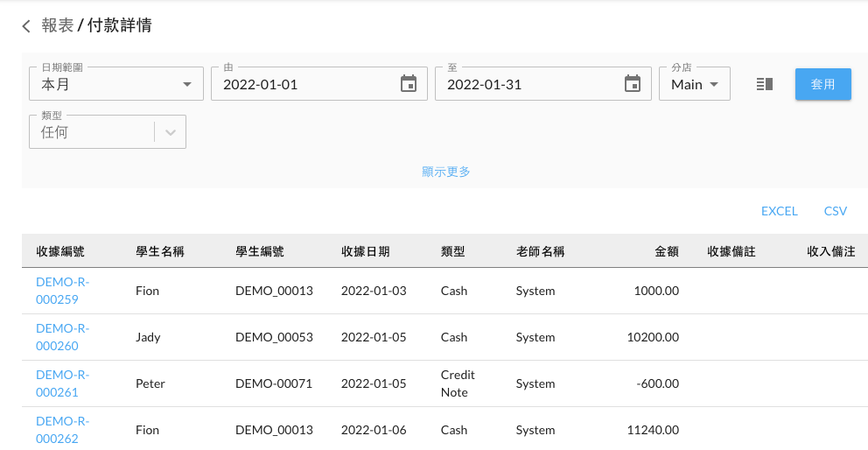The image size is (868, 450).
Task: Click the 付款詳情 page title
Action: tap(119, 25)
